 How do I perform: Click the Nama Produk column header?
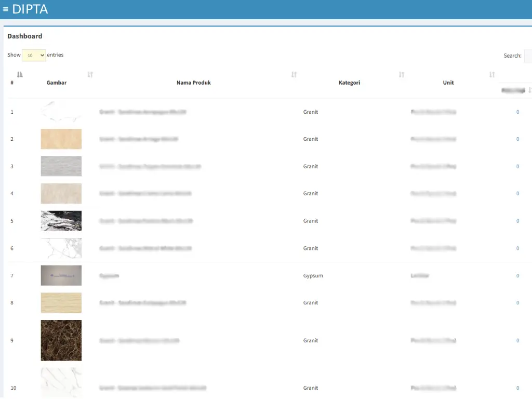point(193,83)
